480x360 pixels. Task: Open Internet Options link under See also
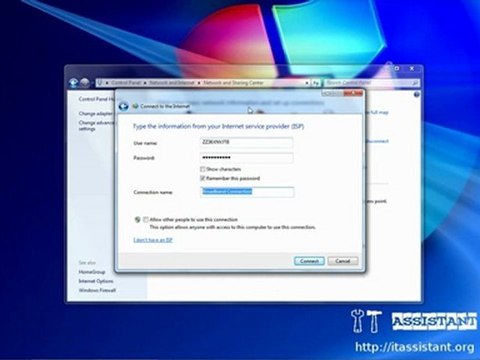[x=96, y=281]
